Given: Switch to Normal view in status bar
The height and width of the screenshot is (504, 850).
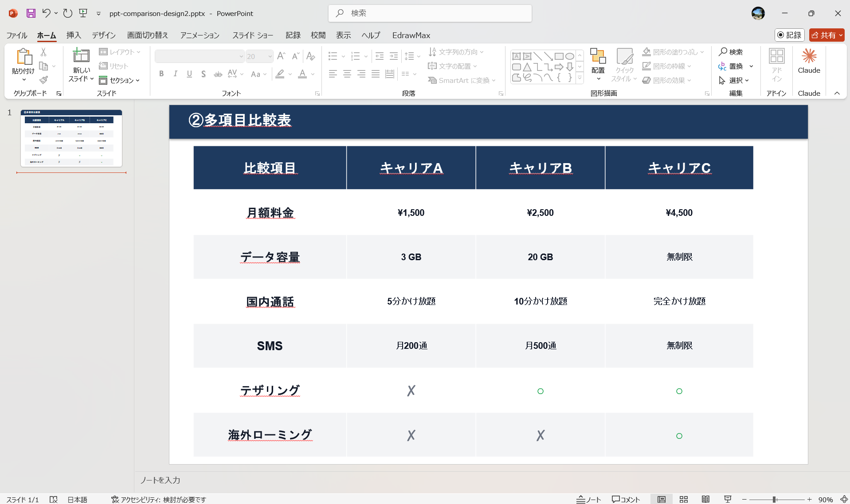Looking at the screenshot, I should [662, 499].
